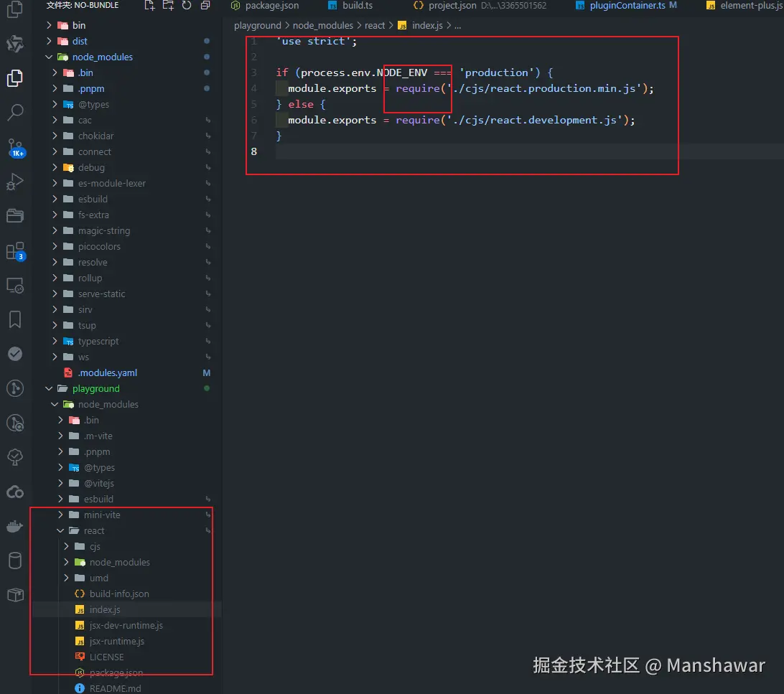The width and height of the screenshot is (784, 694).
Task: Open the cloud CO view icon
Action: coord(15,492)
